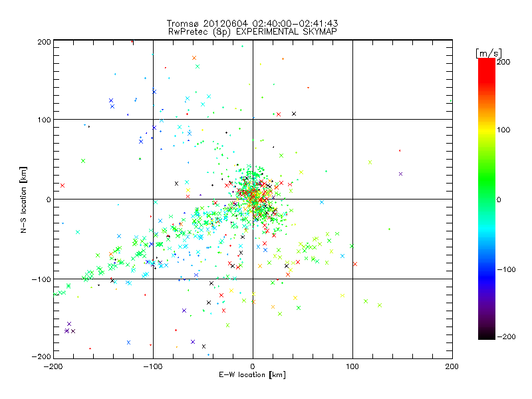Click the N-S axis tick label '-200'

(41, 356)
